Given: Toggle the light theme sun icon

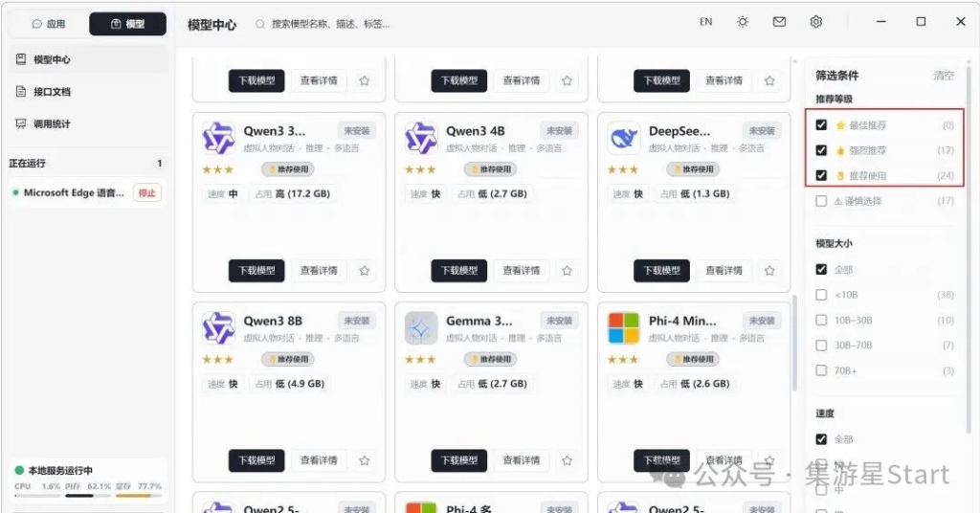Looking at the screenshot, I should [x=743, y=22].
